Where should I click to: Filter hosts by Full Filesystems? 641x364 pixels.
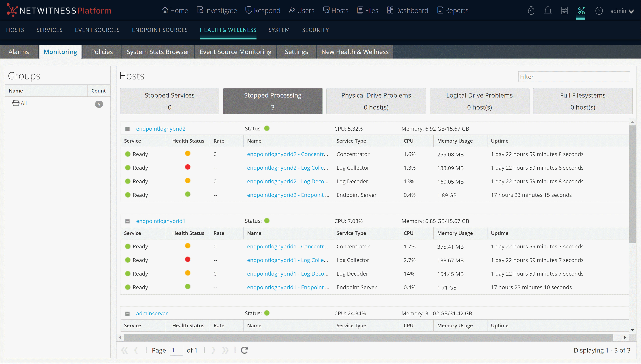pos(583,101)
